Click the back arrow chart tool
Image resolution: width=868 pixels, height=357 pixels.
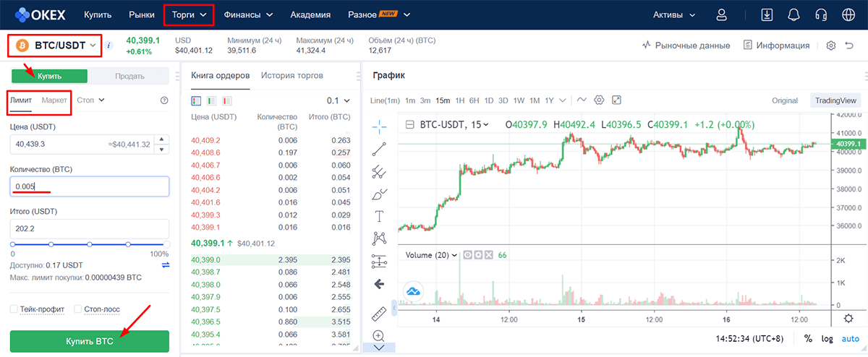pyautogui.click(x=379, y=284)
